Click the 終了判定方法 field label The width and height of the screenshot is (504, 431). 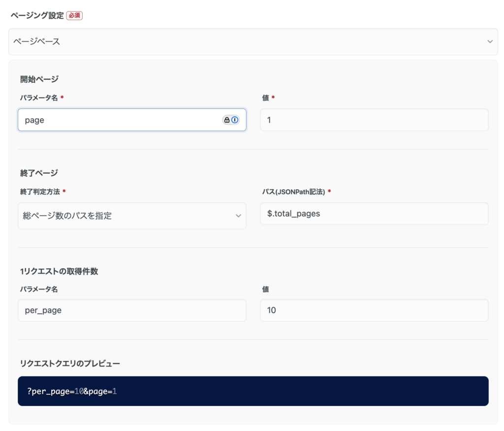tap(41, 191)
